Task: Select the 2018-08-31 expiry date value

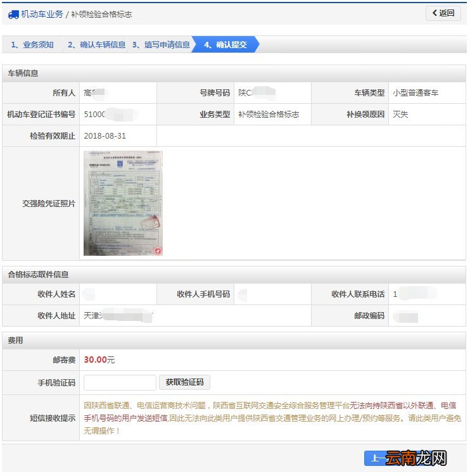Action: click(105, 136)
